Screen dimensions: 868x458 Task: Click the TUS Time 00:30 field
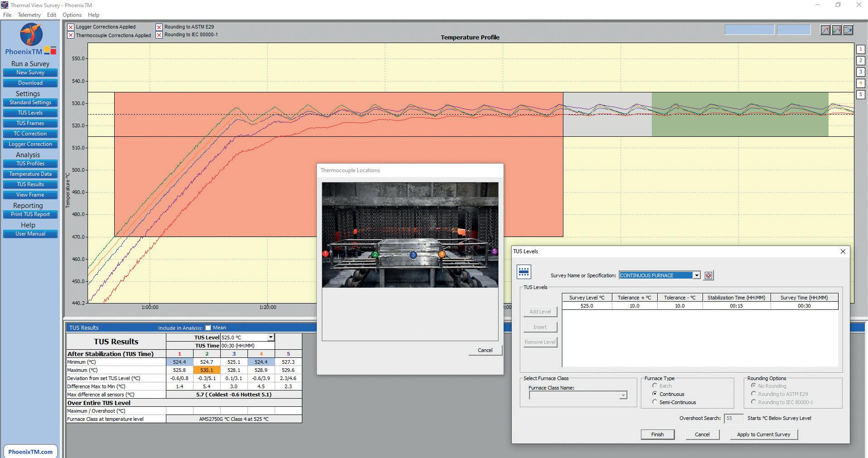click(x=247, y=346)
